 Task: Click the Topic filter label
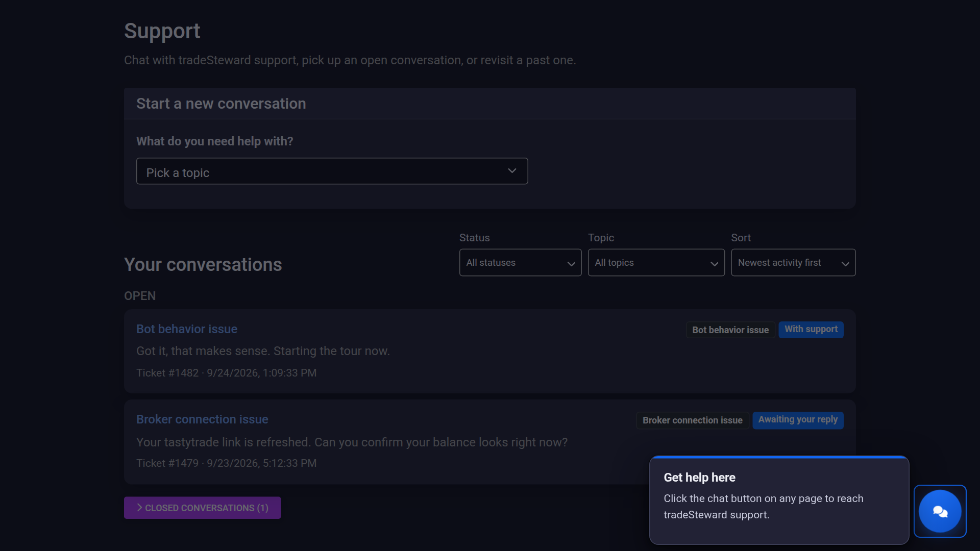[601, 238]
